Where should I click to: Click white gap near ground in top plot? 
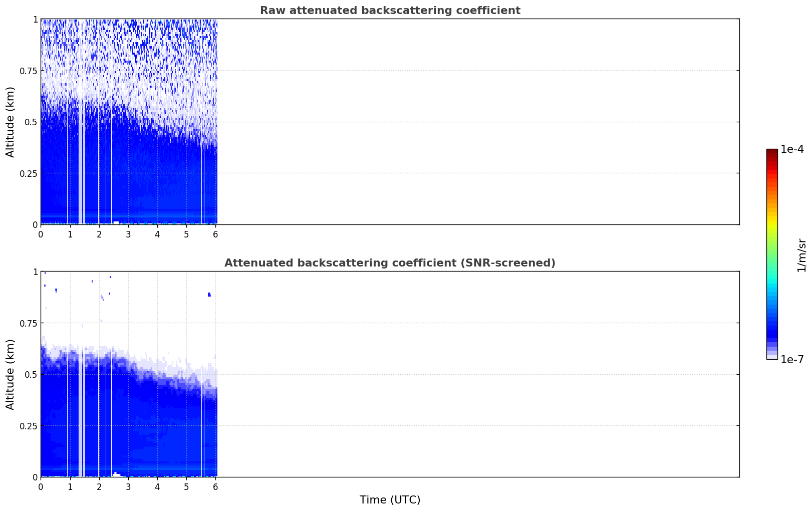(x=116, y=222)
